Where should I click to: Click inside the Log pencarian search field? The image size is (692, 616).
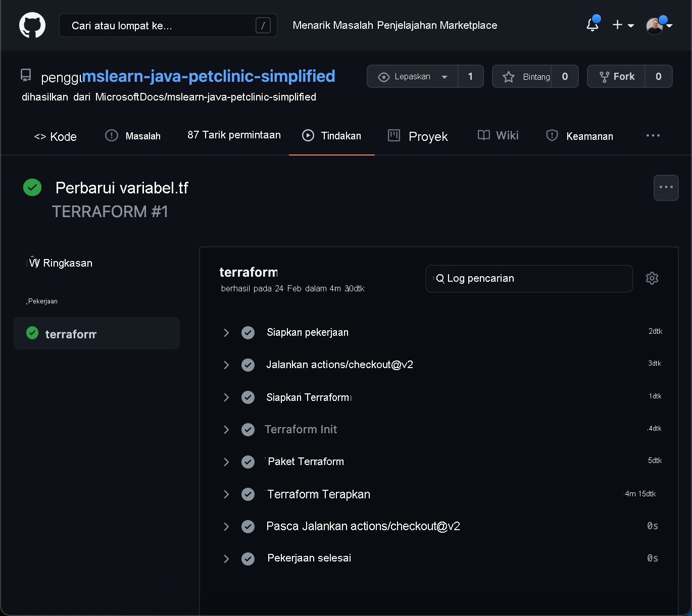coord(529,278)
